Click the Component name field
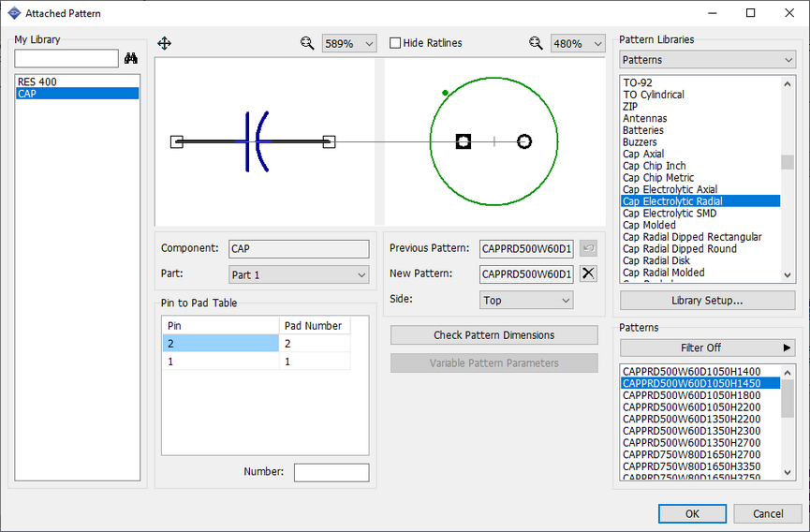The image size is (810, 532). pos(299,249)
